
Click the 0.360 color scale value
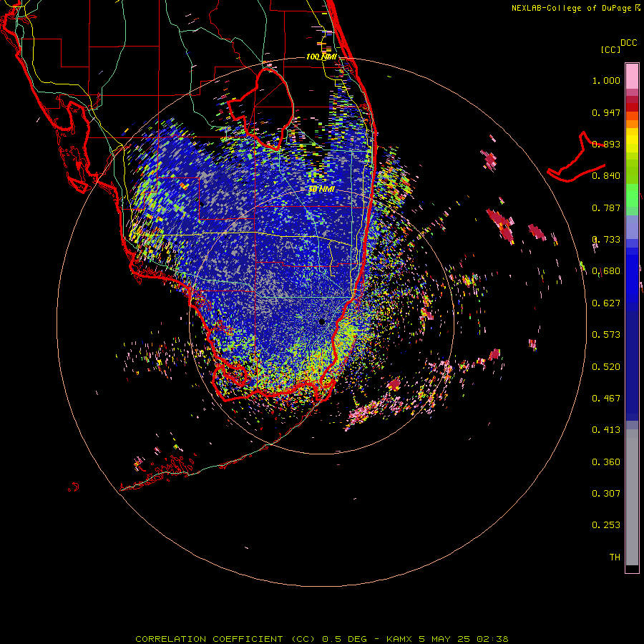tap(606, 462)
